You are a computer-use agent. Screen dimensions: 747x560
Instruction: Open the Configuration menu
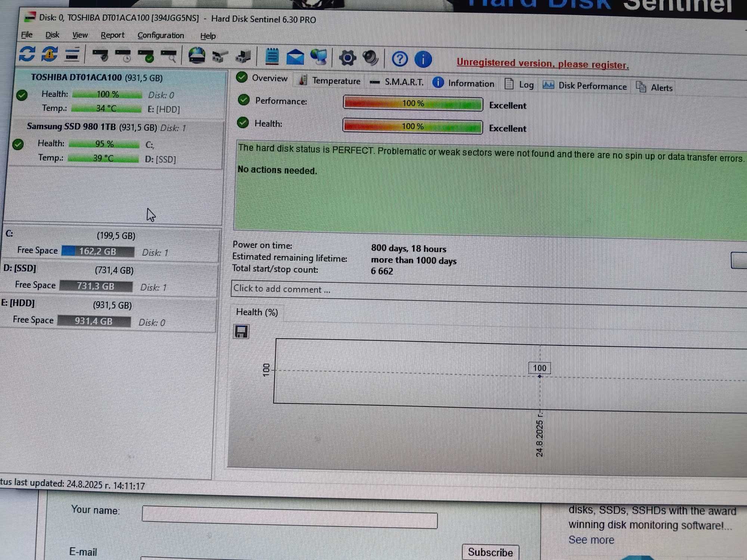161,35
